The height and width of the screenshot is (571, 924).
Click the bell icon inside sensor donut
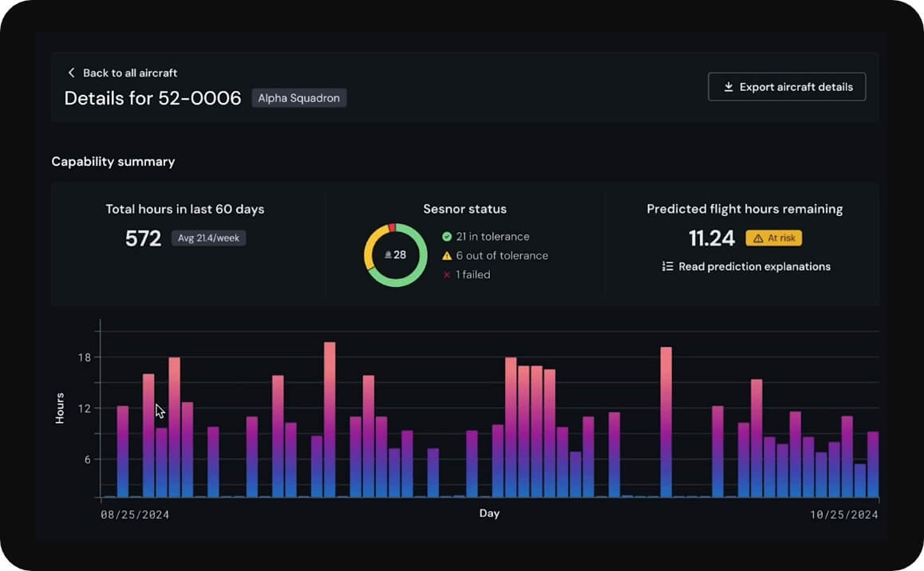388,255
